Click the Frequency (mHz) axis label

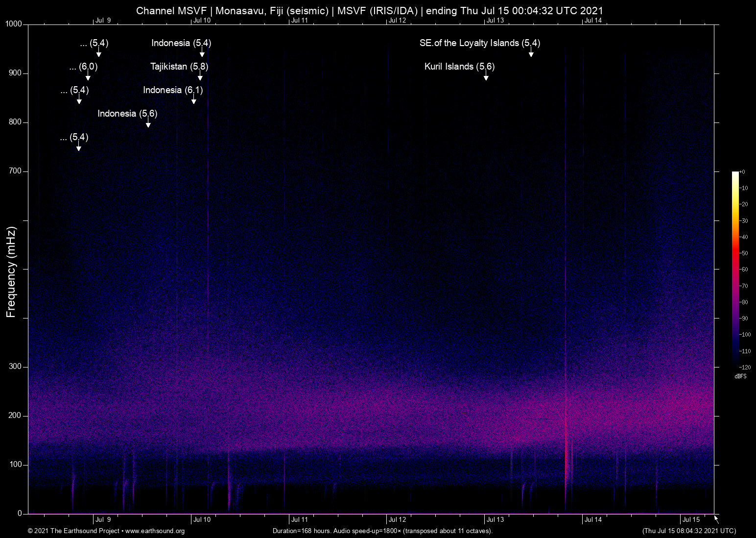pos(11,272)
